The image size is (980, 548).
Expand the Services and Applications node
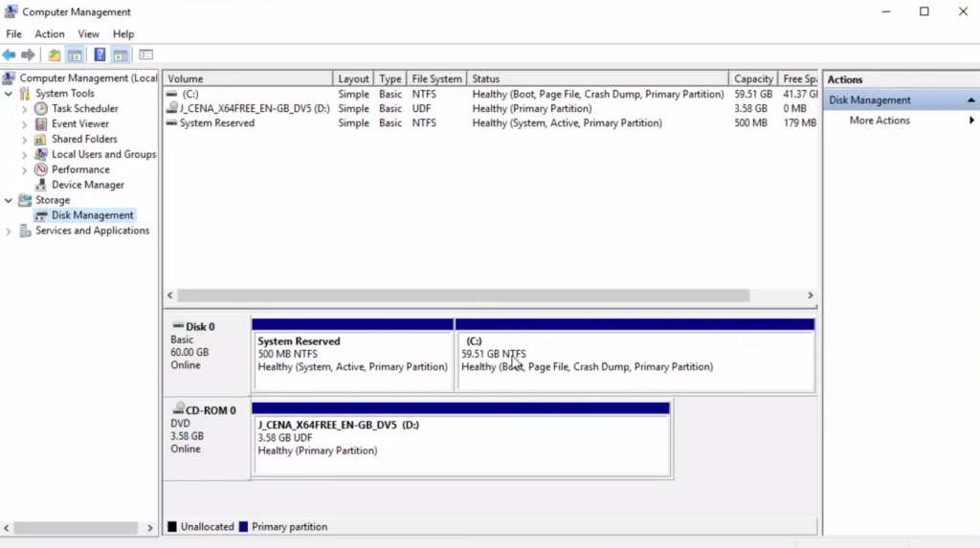point(9,230)
